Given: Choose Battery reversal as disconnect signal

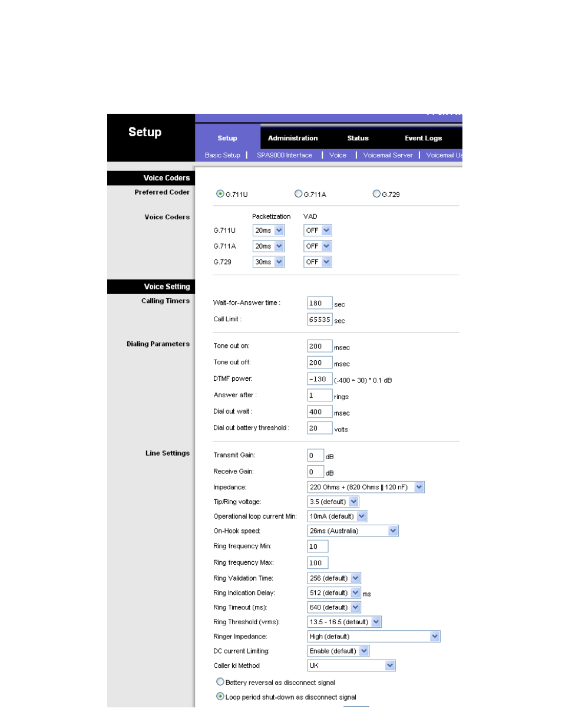Looking at the screenshot, I should click(x=220, y=682).
